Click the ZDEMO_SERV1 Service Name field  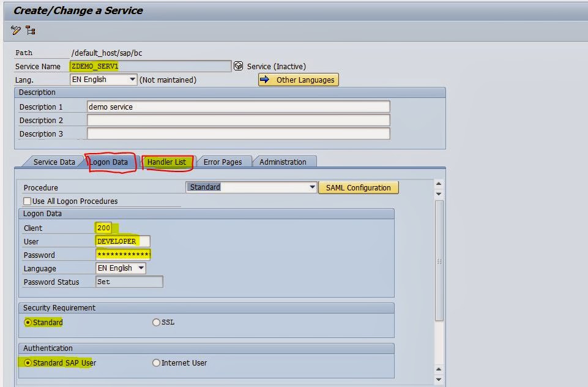(153, 66)
